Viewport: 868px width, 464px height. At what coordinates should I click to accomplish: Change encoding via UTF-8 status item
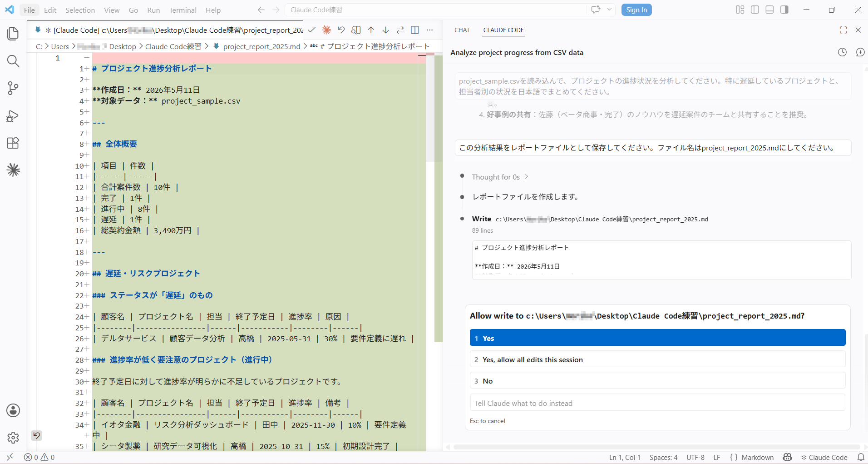tap(695, 457)
